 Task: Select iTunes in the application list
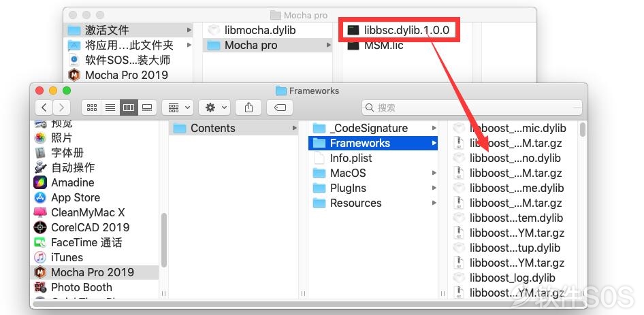tap(96, 257)
